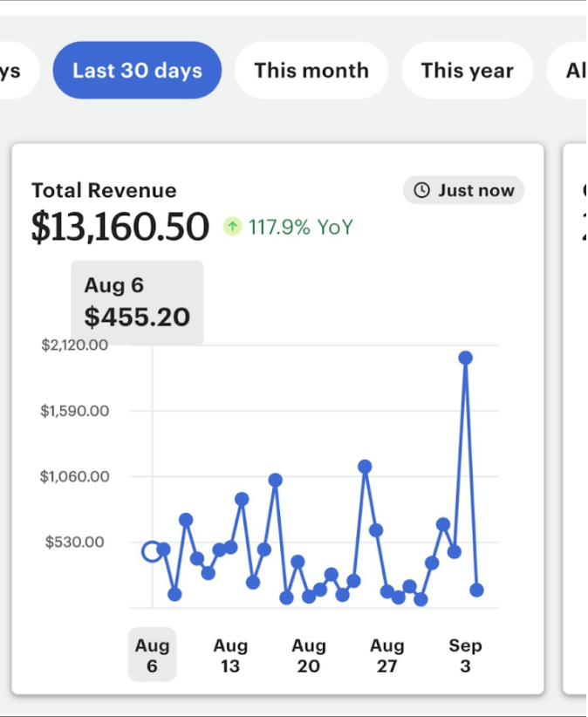Click the lowest data point between Aug 20 and Aug 27
Image resolution: width=588 pixels, height=717 pixels.
pos(341,597)
